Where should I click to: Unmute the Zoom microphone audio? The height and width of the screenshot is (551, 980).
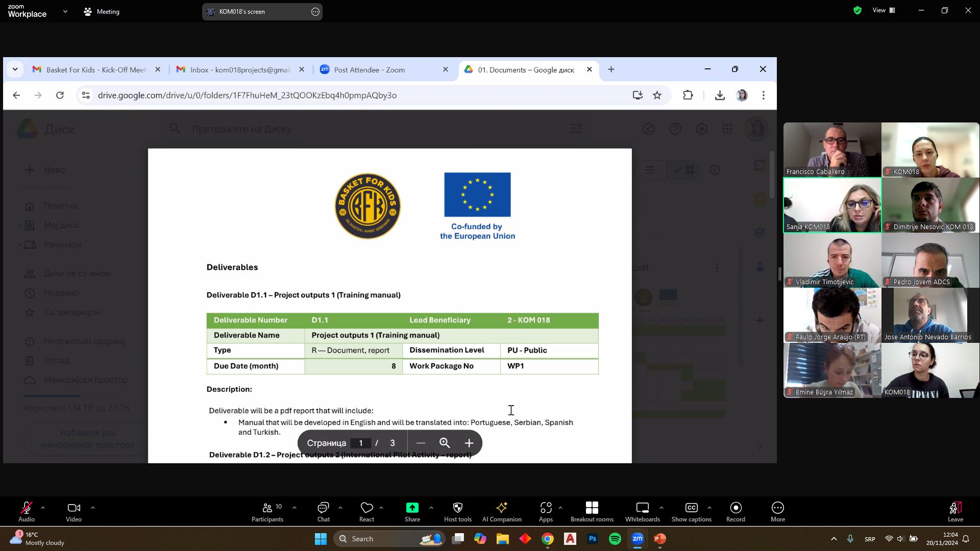click(x=27, y=512)
